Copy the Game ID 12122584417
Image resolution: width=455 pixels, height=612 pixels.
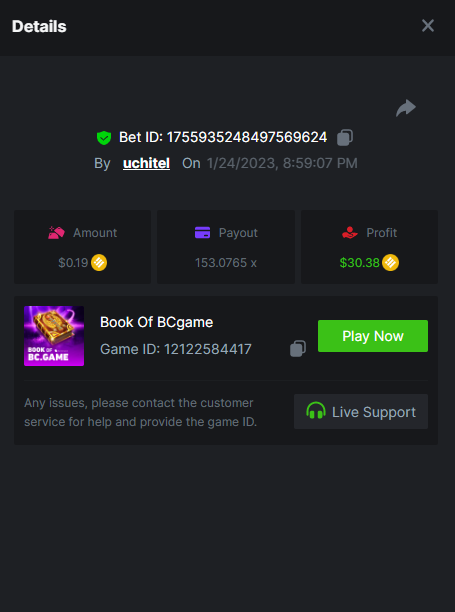coord(298,348)
